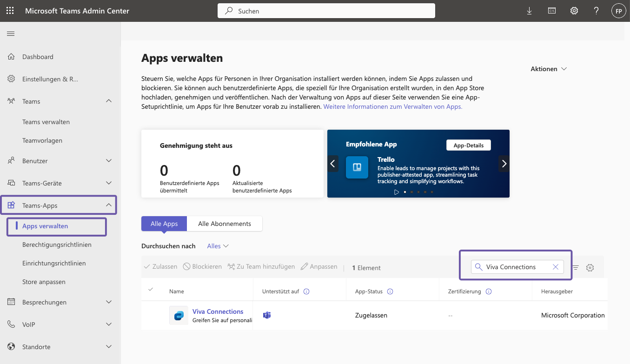The width and height of the screenshot is (630, 364).
Task: Open the Viva Connections app link
Action: 218,311
